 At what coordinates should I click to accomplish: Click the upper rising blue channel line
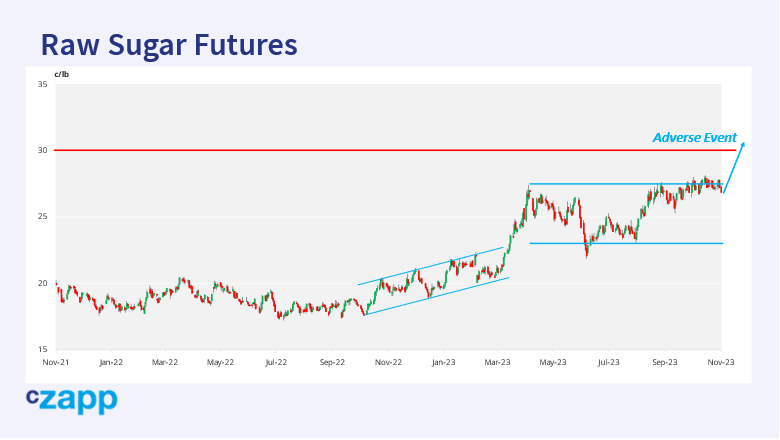tap(430, 266)
